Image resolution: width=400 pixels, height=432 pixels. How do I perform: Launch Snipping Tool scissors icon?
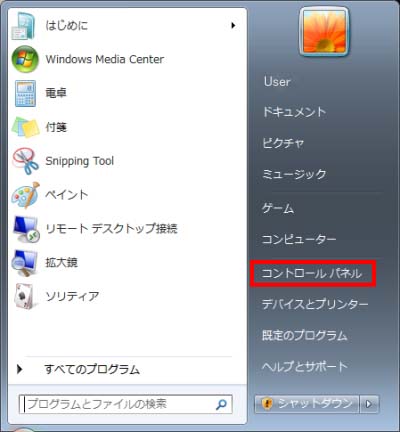25,161
